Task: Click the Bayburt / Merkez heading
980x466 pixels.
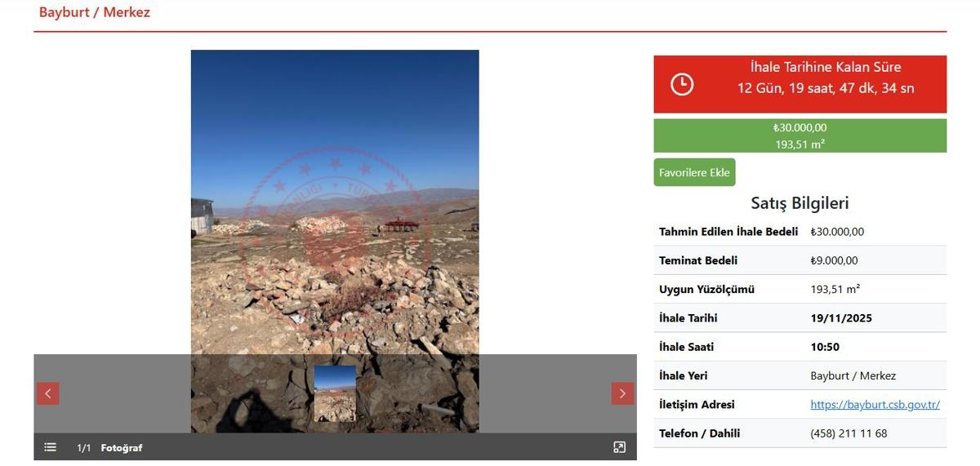Action: (x=95, y=13)
